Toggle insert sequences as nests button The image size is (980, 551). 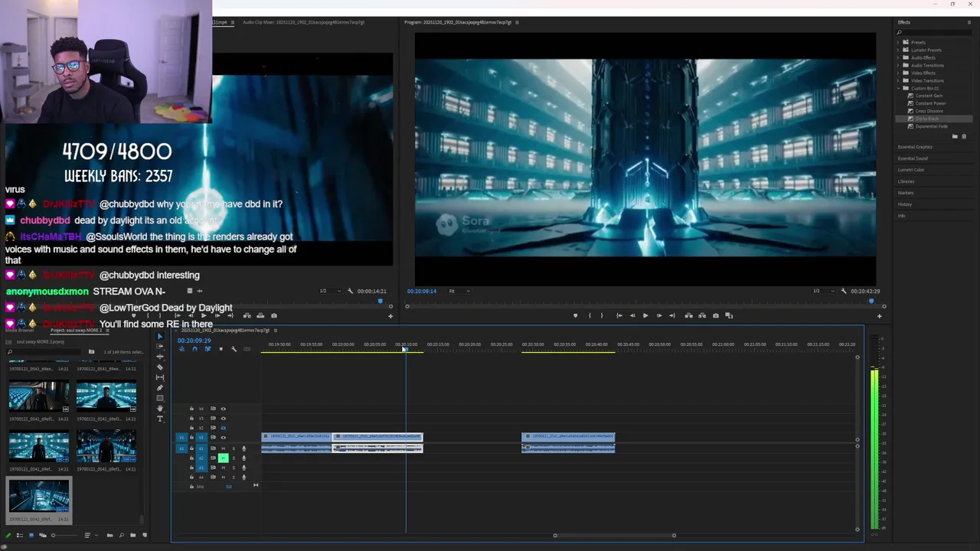click(x=181, y=349)
